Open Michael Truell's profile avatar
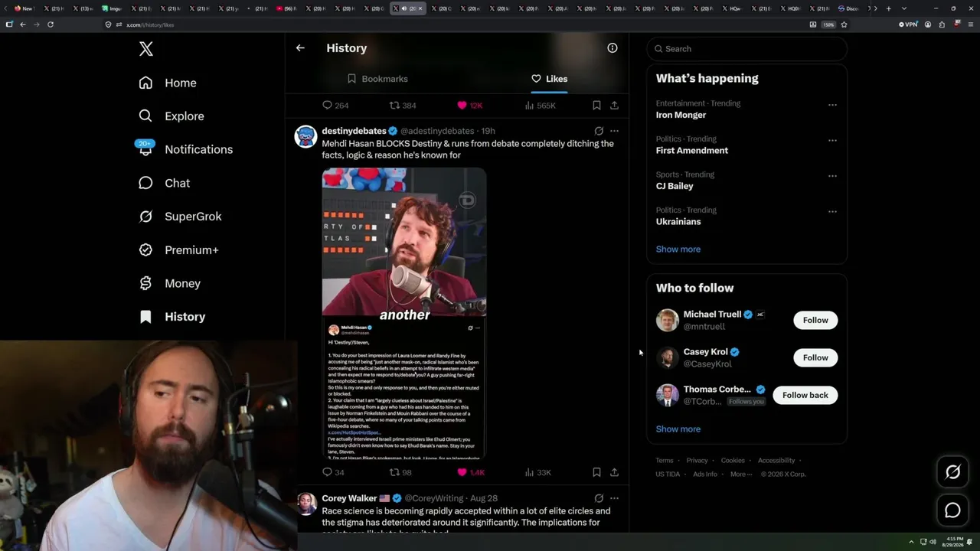 (x=668, y=320)
